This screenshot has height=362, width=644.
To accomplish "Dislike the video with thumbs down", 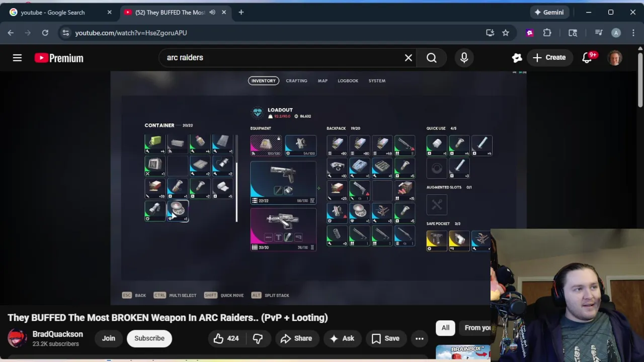I will click(x=258, y=338).
